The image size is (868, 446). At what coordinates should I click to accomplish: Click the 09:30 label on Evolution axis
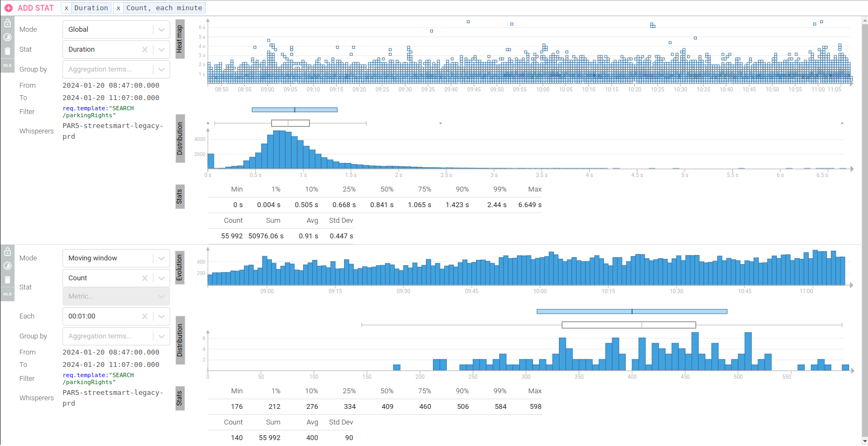(403, 292)
